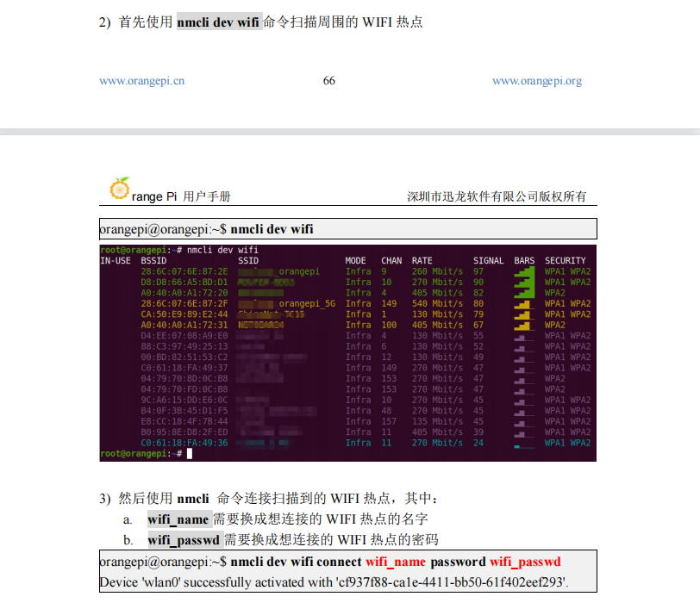700x609 pixels.
Task: Click the signal value 24 in last row
Action: 478,443
